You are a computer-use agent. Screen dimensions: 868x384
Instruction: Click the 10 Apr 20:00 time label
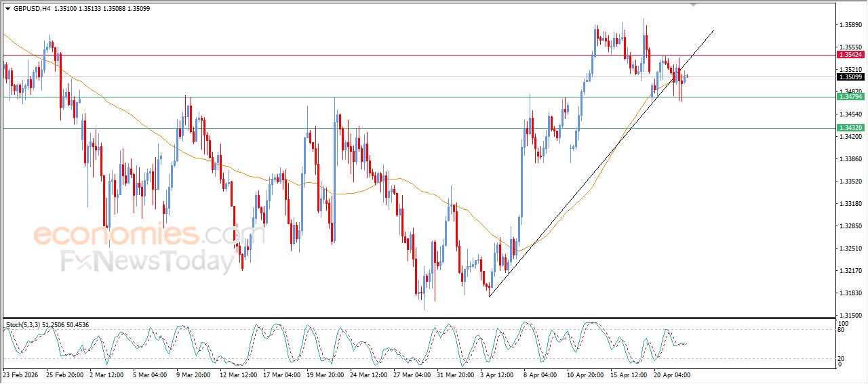[x=585, y=375]
